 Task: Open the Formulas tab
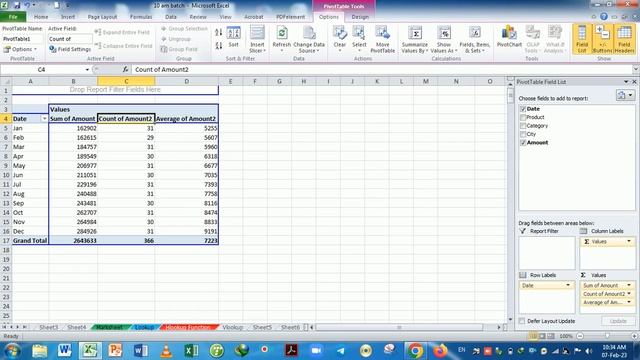point(141,17)
